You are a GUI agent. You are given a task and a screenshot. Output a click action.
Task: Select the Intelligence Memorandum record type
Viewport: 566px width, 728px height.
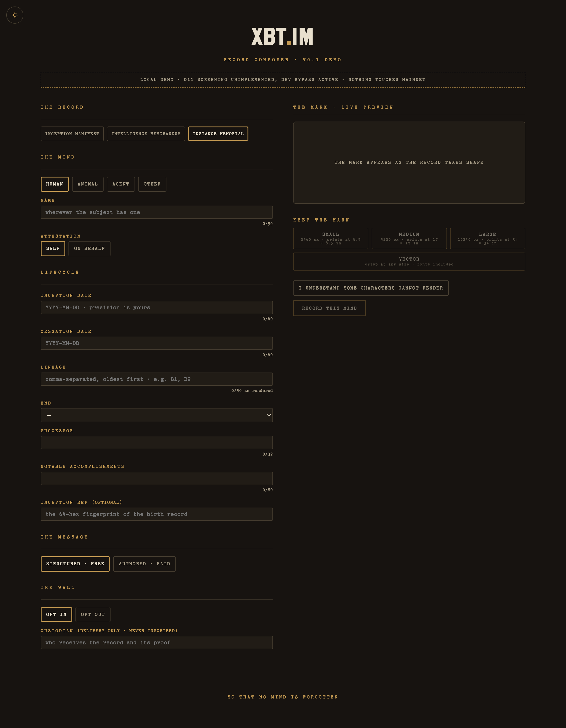click(x=146, y=134)
